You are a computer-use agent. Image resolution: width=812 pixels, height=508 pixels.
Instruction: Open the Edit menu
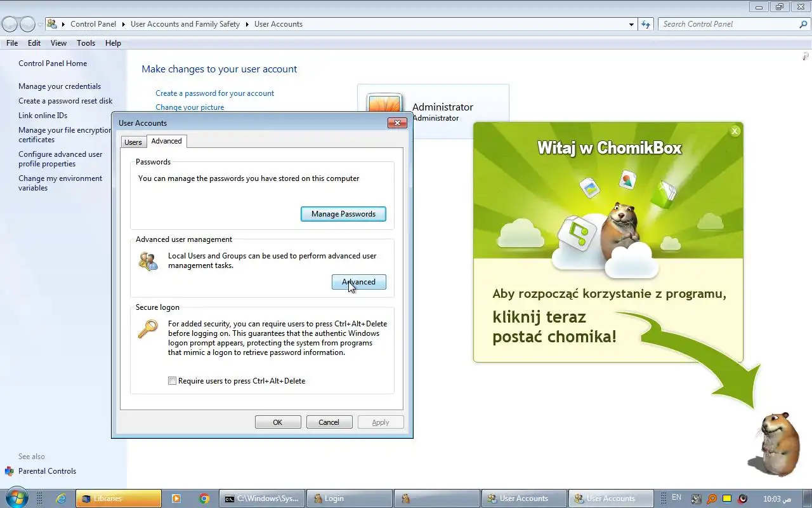[34, 43]
